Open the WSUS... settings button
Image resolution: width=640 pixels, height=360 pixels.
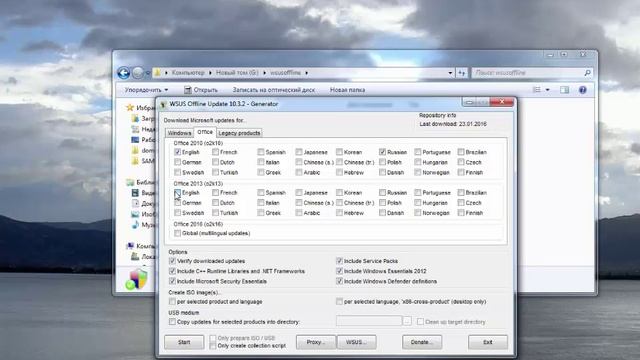(x=356, y=342)
